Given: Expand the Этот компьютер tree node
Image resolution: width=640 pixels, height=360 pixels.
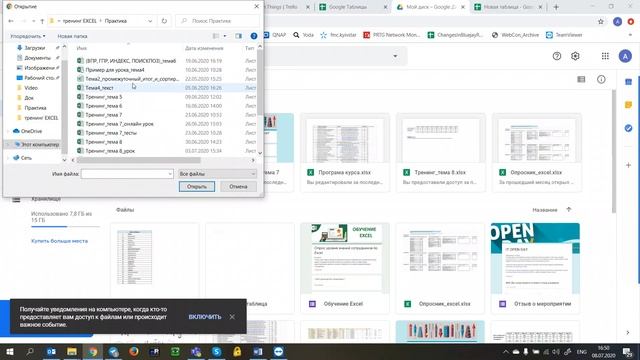Looking at the screenshot, I should click(x=8, y=144).
